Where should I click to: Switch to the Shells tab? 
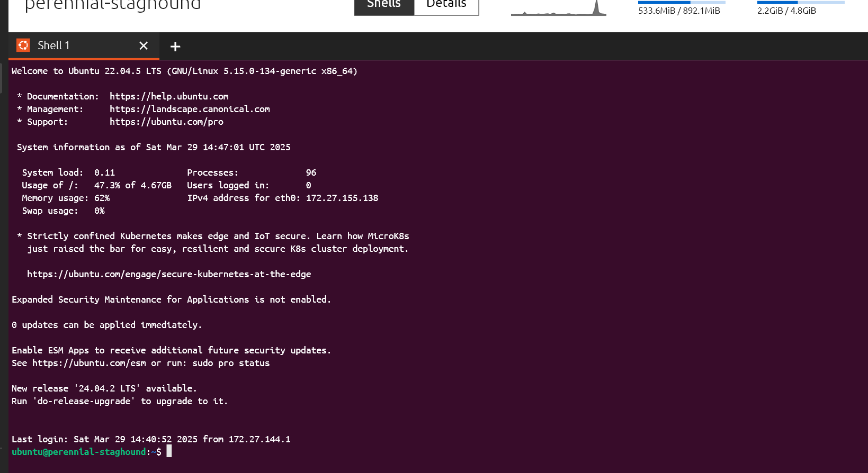click(x=384, y=5)
